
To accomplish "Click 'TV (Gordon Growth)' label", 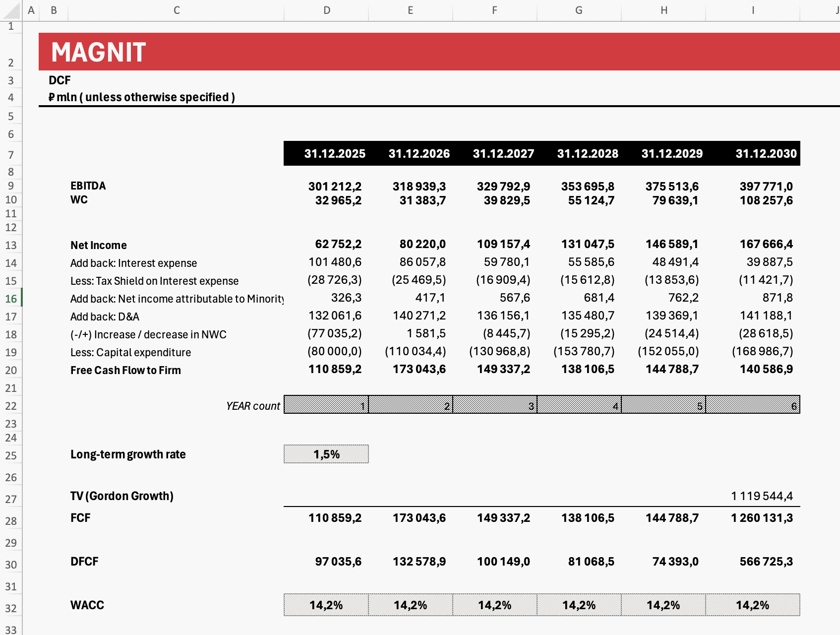I will 122,496.
